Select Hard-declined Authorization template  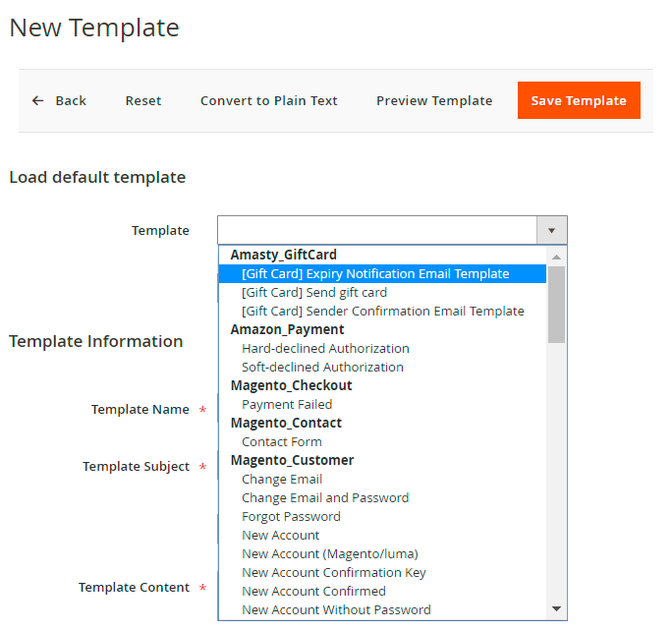[x=325, y=348]
